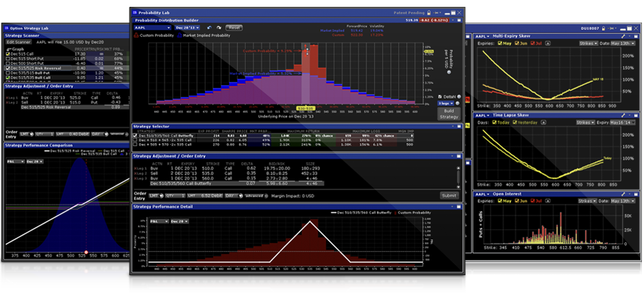Open the DAY time-in-force dropdown in Probability Lab
This screenshot has width=644, height=301.
click(x=232, y=196)
